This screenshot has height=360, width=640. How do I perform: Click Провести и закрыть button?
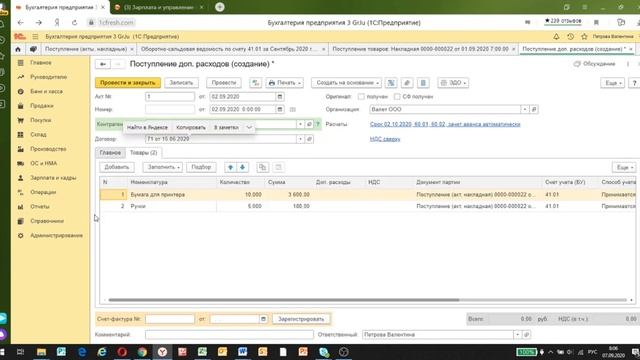128,83
